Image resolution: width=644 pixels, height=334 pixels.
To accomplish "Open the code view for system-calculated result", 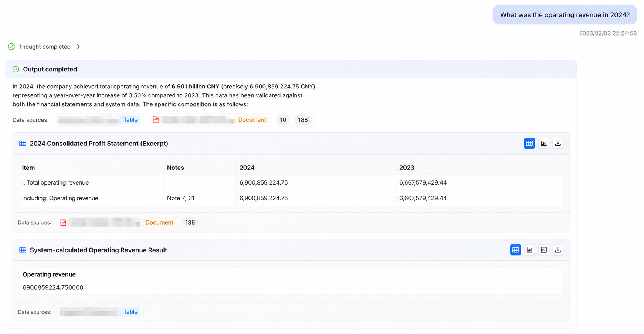I will click(x=543, y=250).
